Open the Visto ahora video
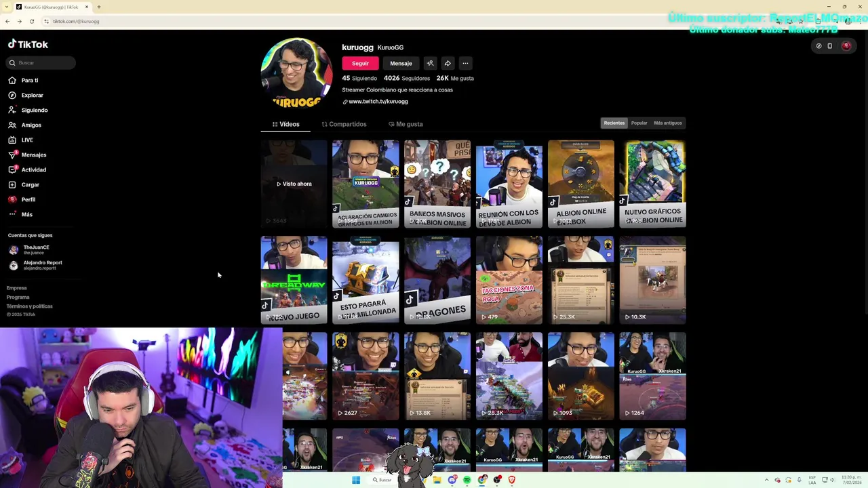Viewport: 868px width, 488px height. (x=294, y=184)
